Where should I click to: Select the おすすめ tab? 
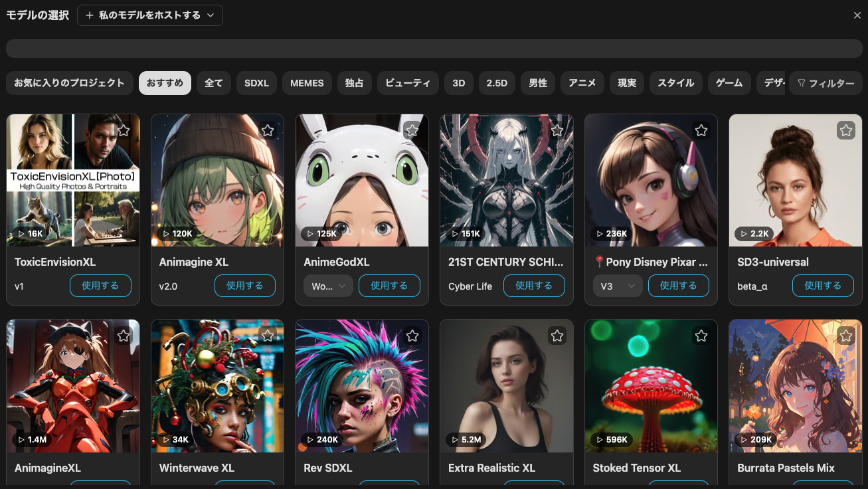165,83
